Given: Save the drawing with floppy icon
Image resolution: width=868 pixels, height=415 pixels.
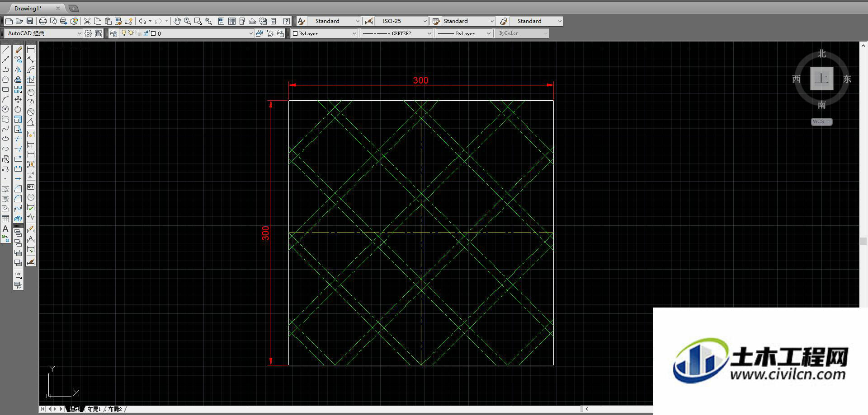Looking at the screenshot, I should 30,21.
